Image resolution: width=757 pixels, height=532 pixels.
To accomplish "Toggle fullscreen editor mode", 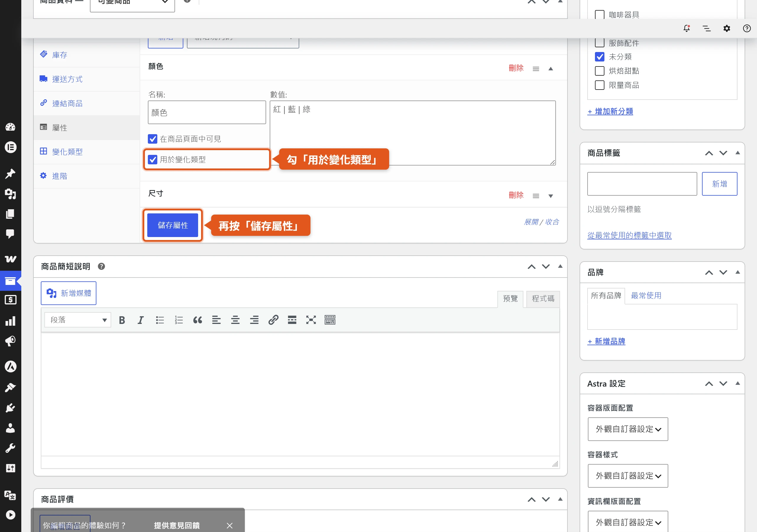I will tap(311, 320).
